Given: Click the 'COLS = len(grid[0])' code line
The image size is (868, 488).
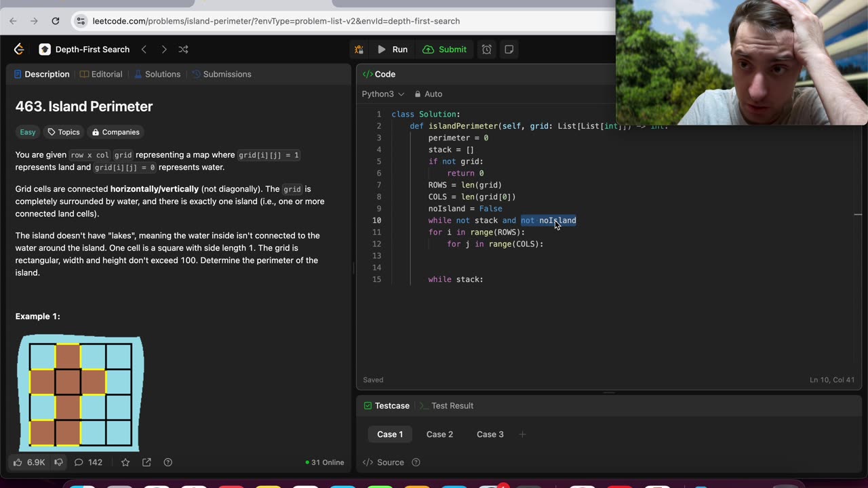Looking at the screenshot, I should [x=472, y=197].
